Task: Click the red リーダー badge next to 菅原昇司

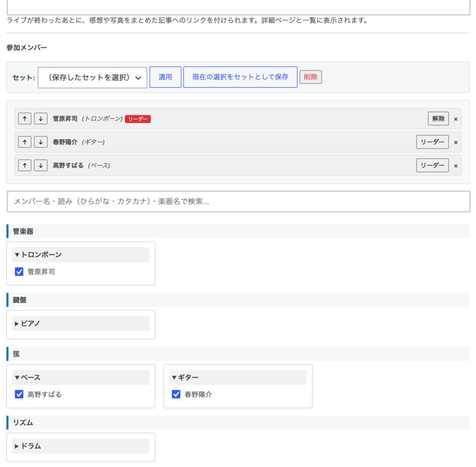Action: 138,119
